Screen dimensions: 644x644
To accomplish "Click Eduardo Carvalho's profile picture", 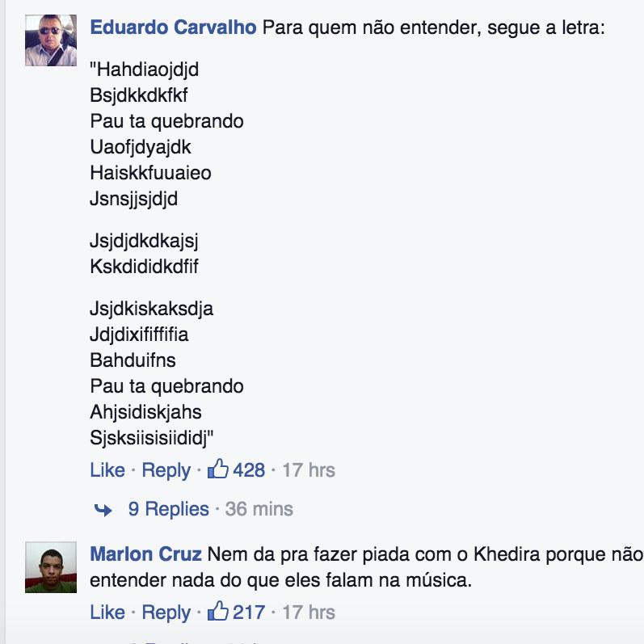I will (51, 40).
